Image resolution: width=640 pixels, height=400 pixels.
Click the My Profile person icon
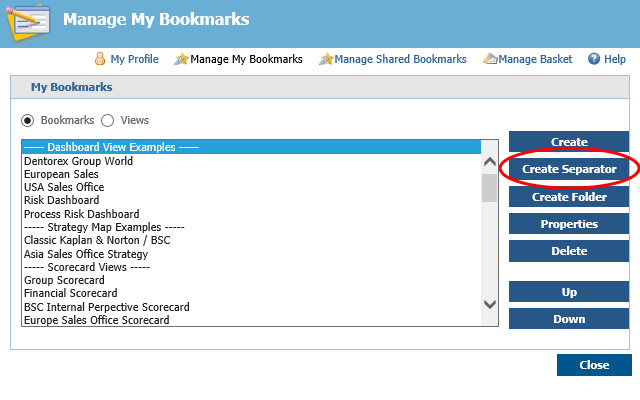(x=100, y=59)
